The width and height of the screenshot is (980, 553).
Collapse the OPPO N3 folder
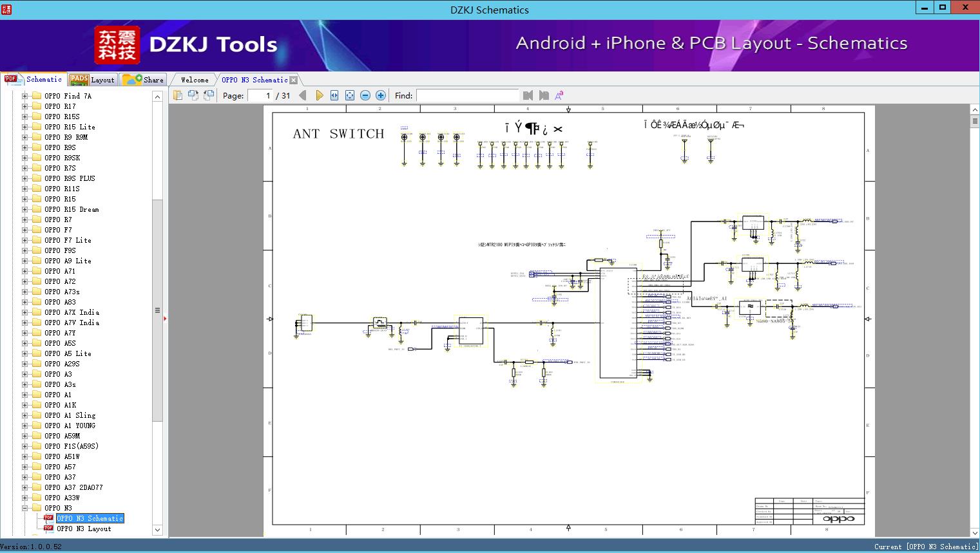coord(24,508)
